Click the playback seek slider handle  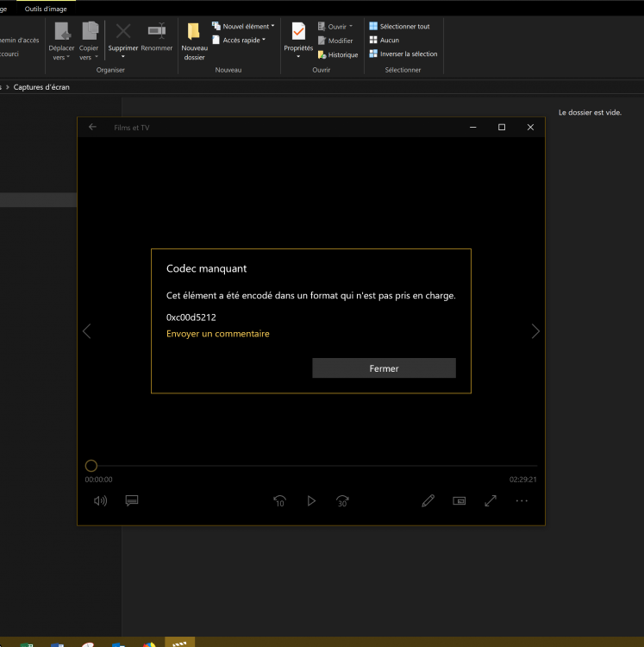91,466
